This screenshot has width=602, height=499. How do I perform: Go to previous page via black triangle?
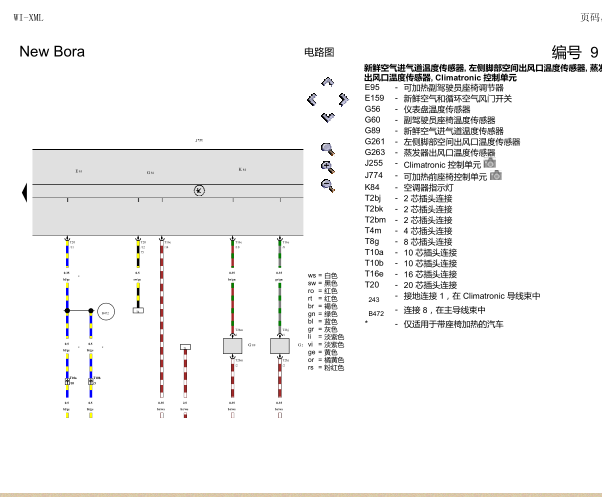coord(25,192)
